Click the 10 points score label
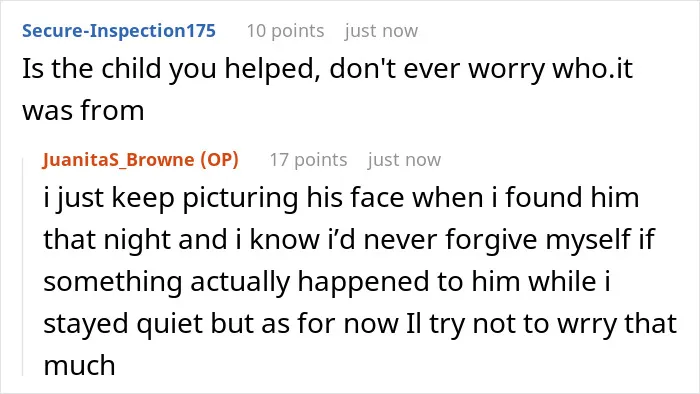700x394 pixels. pyautogui.click(x=286, y=31)
